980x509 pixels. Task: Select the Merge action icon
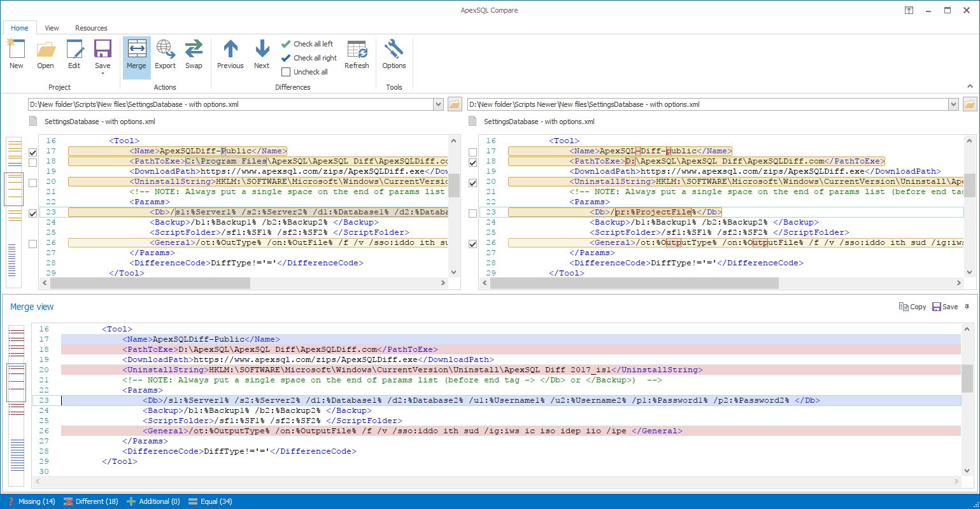coord(136,54)
